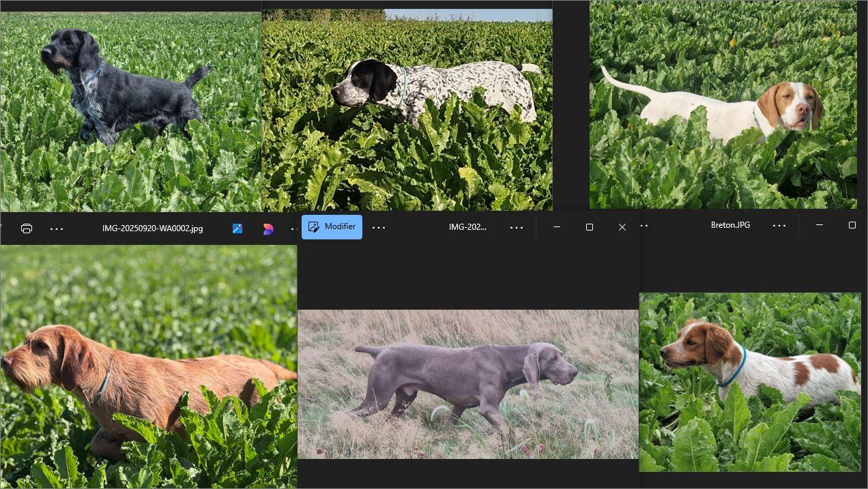Image resolution: width=868 pixels, height=489 pixels.
Task: Click the truncated IMG-202... file title
Action: (x=467, y=227)
